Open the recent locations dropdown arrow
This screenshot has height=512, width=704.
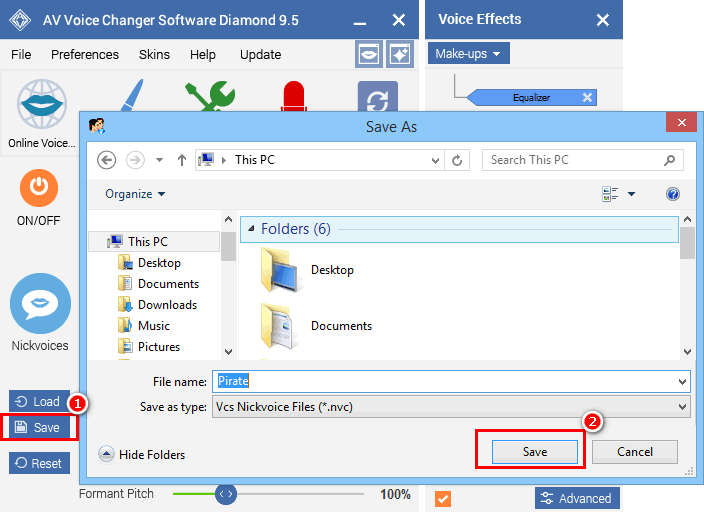[159, 160]
